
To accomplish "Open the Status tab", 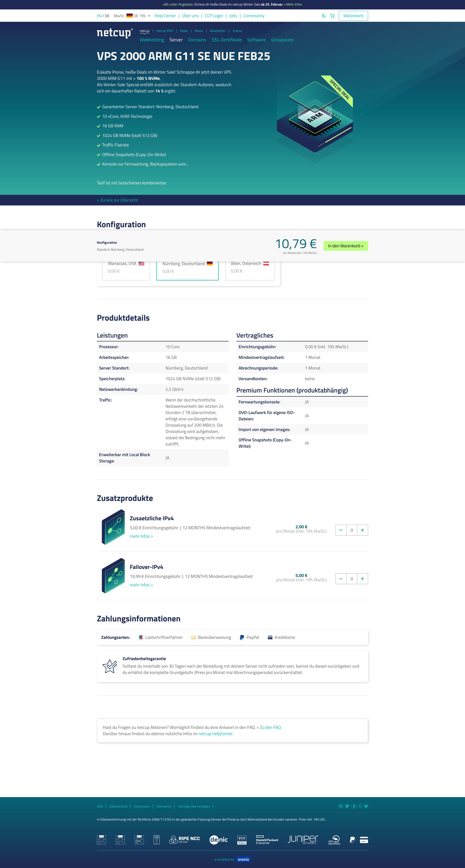I will pyautogui.click(x=237, y=31).
